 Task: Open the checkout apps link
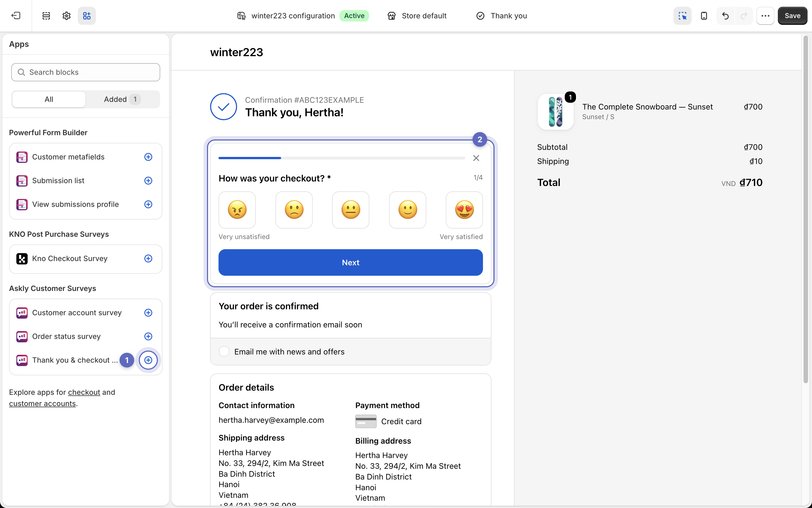(84, 392)
